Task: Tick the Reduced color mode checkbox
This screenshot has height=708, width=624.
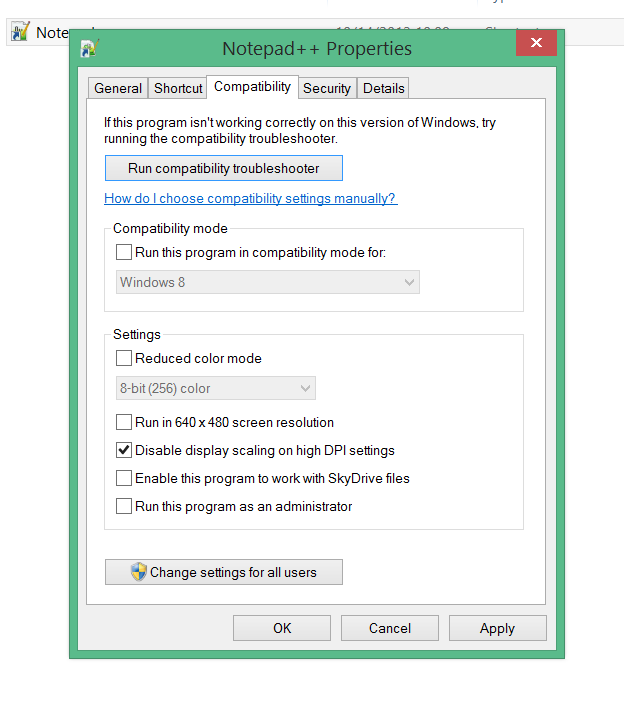Action: 124,358
